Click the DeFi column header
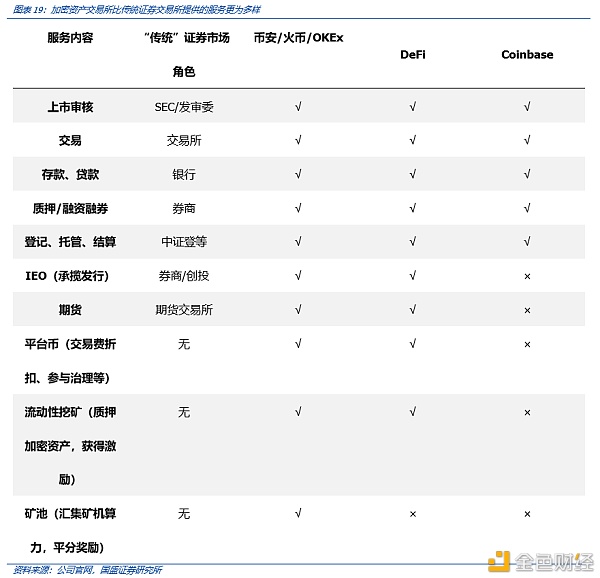600x578 pixels. pyautogui.click(x=412, y=54)
